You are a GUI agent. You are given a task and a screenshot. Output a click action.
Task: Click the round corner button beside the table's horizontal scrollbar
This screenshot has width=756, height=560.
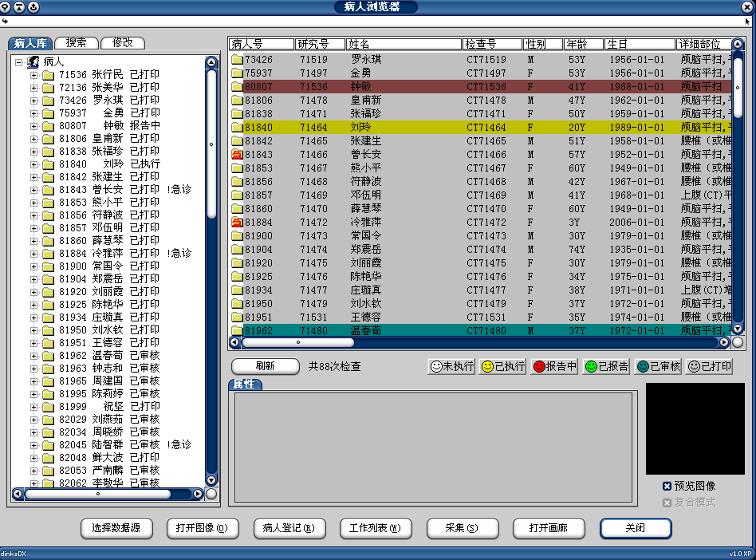coord(738,342)
